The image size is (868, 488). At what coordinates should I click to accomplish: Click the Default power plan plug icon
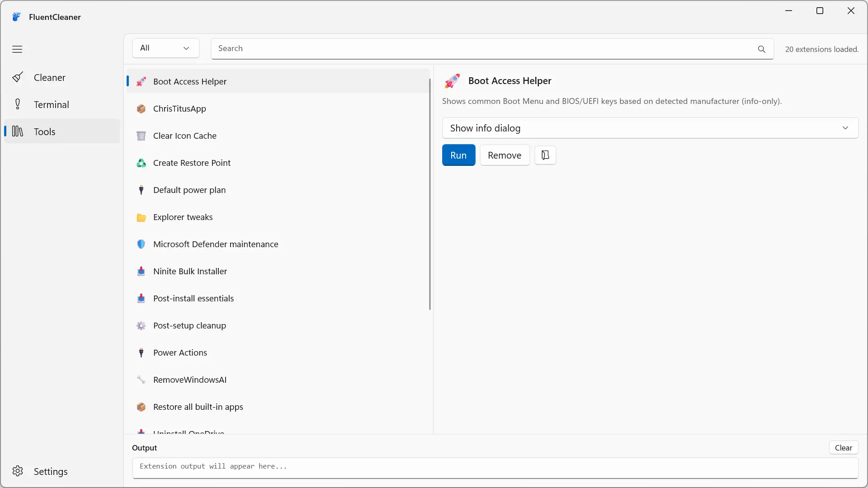click(x=141, y=190)
